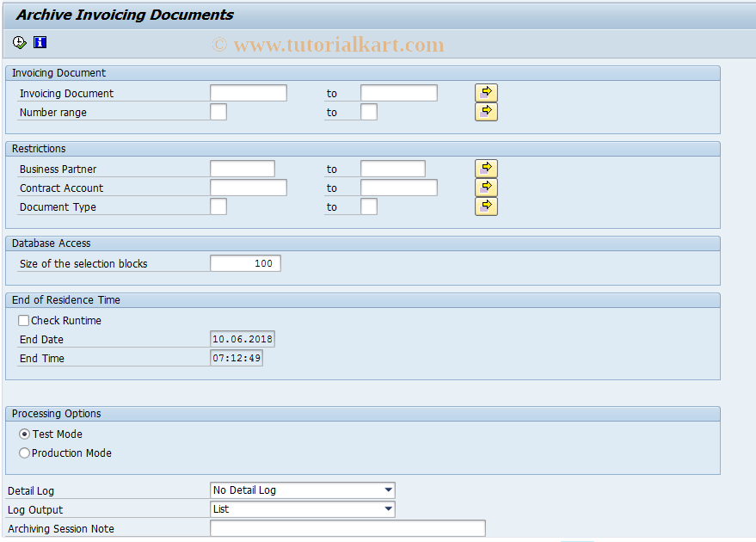This screenshot has height=542, width=756.
Task: Click the Restrictions group header
Action: tap(363, 149)
